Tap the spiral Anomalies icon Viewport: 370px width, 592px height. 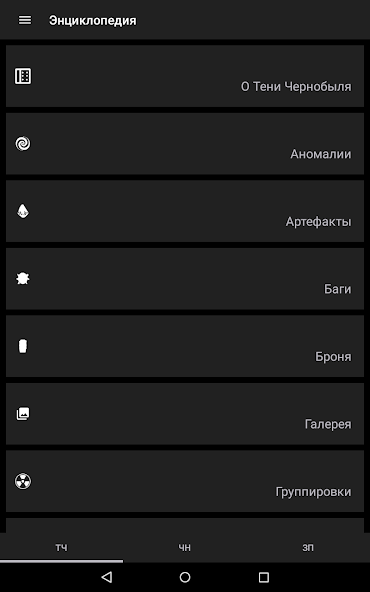point(23,143)
